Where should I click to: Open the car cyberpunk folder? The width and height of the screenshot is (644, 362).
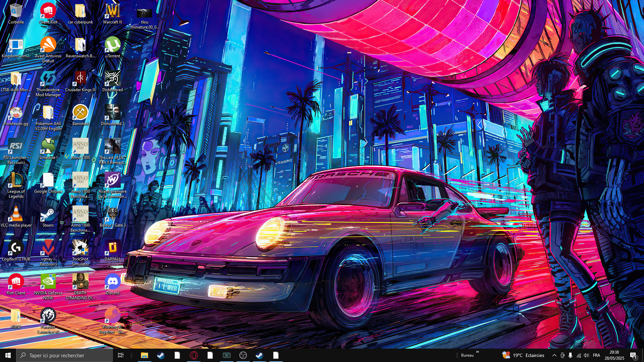(x=80, y=13)
